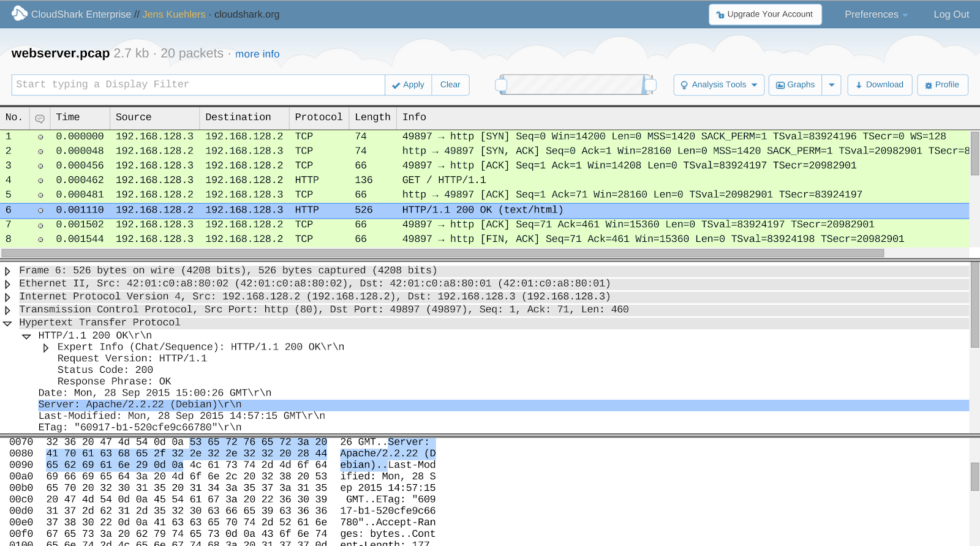Viewport: 980px width, 546px height.
Task: Select the ETag header line
Action: click(x=140, y=428)
